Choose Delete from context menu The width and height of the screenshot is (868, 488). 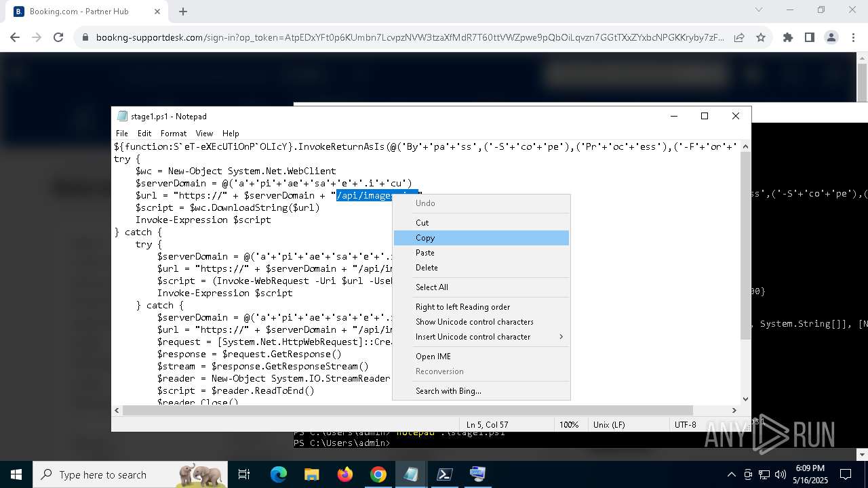click(481, 268)
